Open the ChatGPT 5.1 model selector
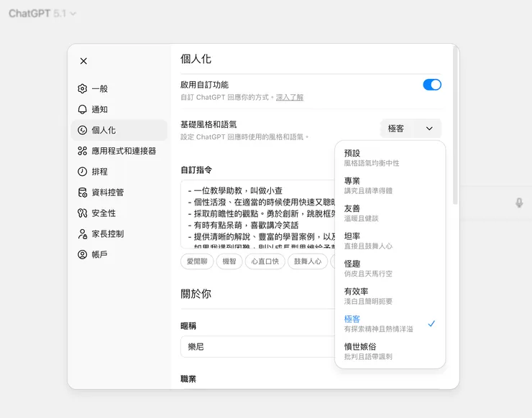 click(42, 14)
